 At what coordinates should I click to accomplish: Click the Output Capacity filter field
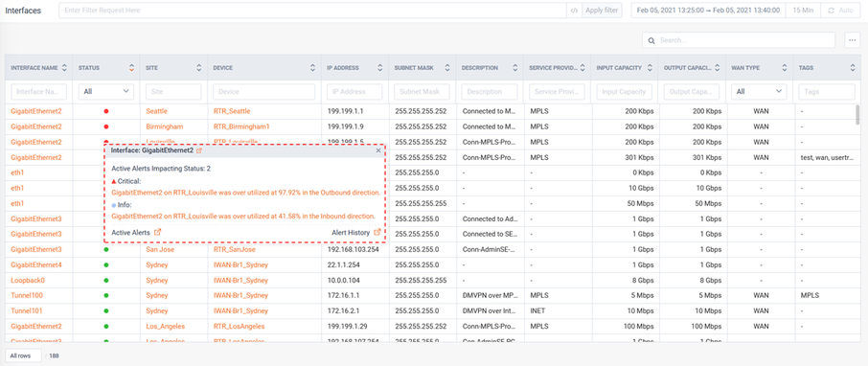coord(692,91)
